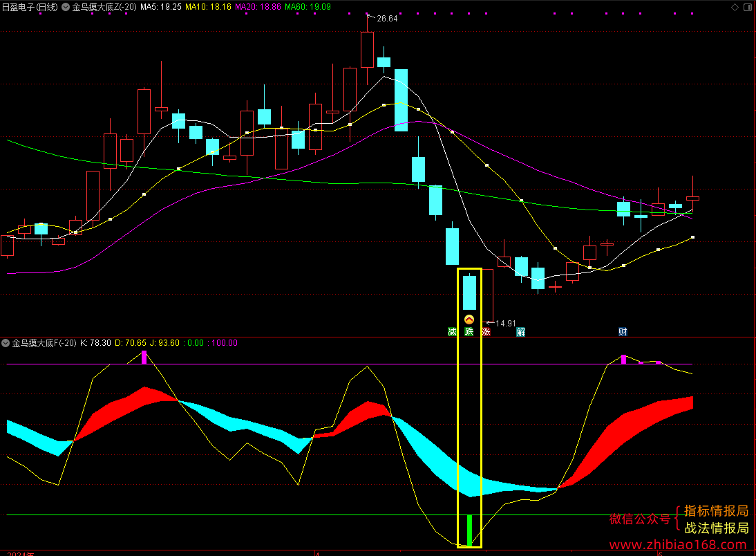Click the J: 93.60 value
The height and width of the screenshot is (556, 756).
point(164,343)
